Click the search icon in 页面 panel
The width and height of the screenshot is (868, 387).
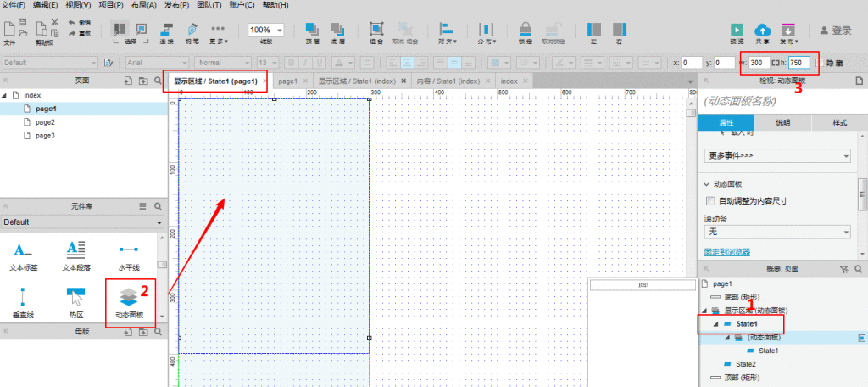click(x=158, y=81)
